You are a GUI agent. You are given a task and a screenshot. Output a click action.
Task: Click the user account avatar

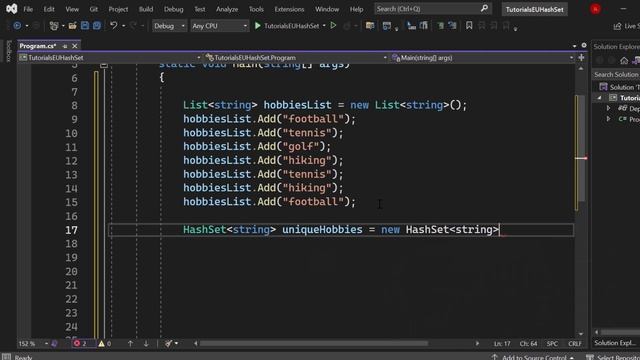point(595,9)
